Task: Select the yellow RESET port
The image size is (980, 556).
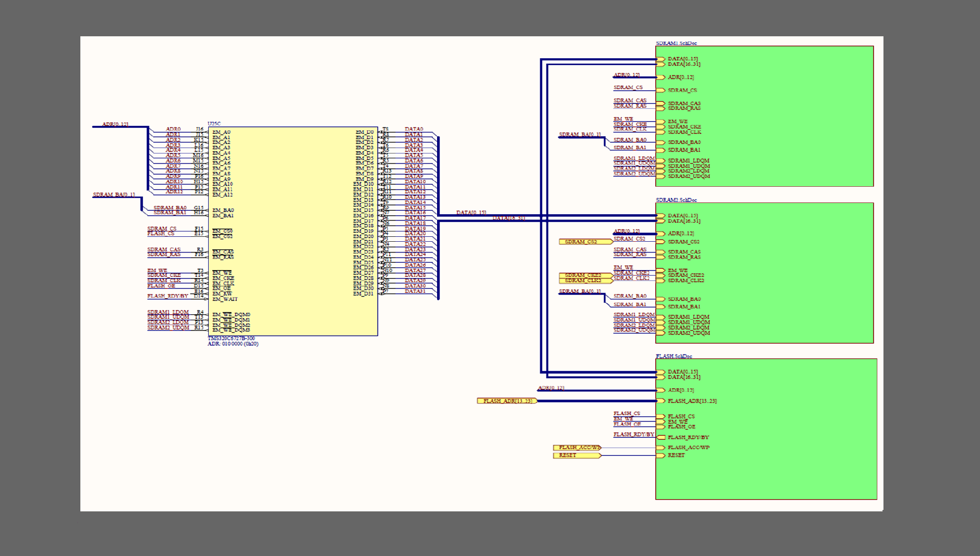Action: (577, 455)
